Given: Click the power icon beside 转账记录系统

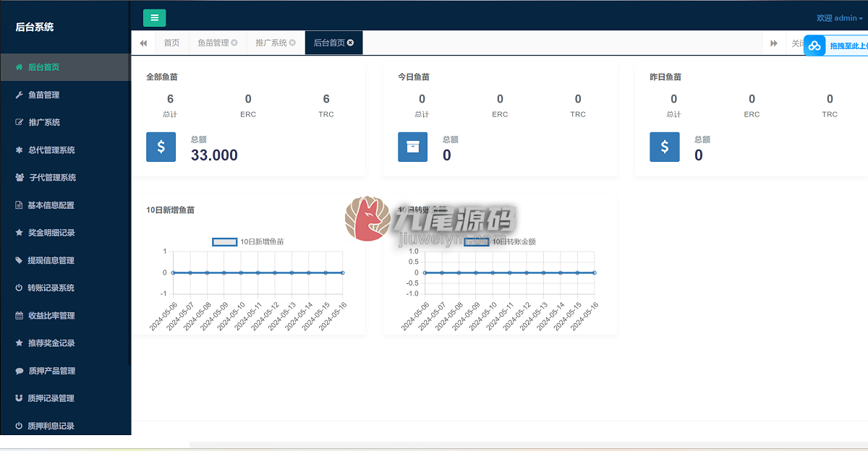Looking at the screenshot, I should pyautogui.click(x=20, y=288).
